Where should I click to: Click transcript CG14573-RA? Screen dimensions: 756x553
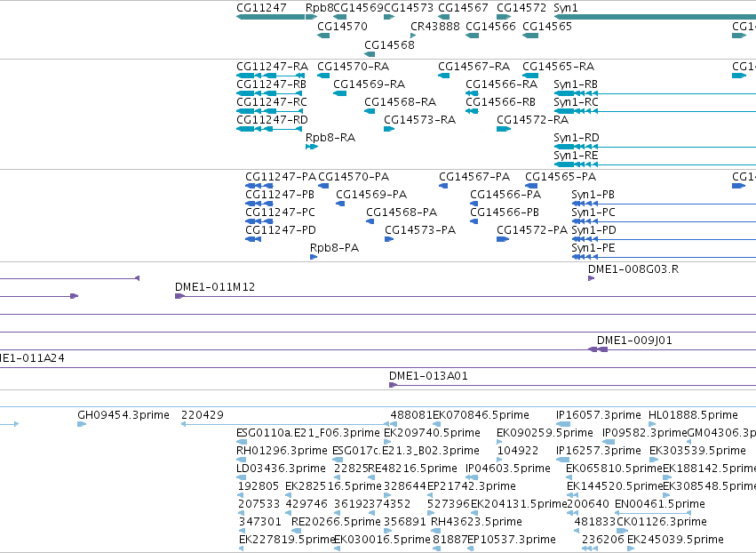tap(419, 120)
